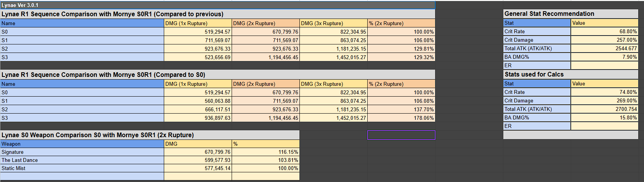
Task: Select 'DMG (2x Rupture)' header in Compared to S0 table
Action: pos(266,84)
